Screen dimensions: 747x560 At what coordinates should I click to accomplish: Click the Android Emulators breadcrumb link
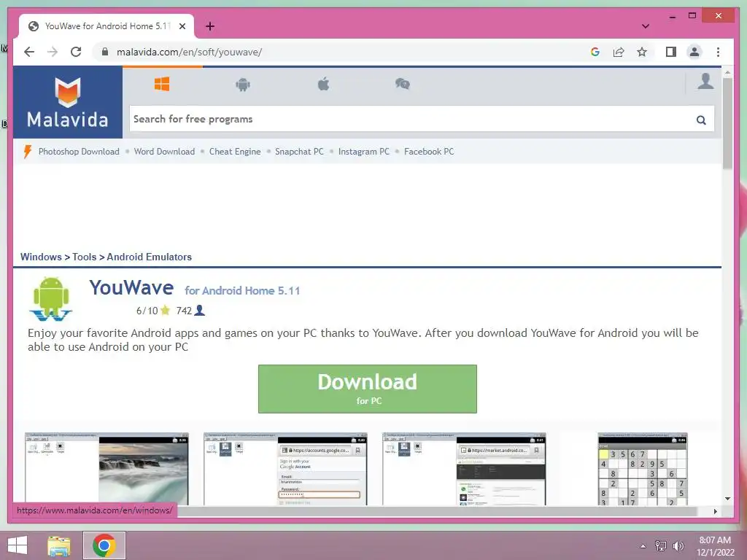tap(149, 257)
